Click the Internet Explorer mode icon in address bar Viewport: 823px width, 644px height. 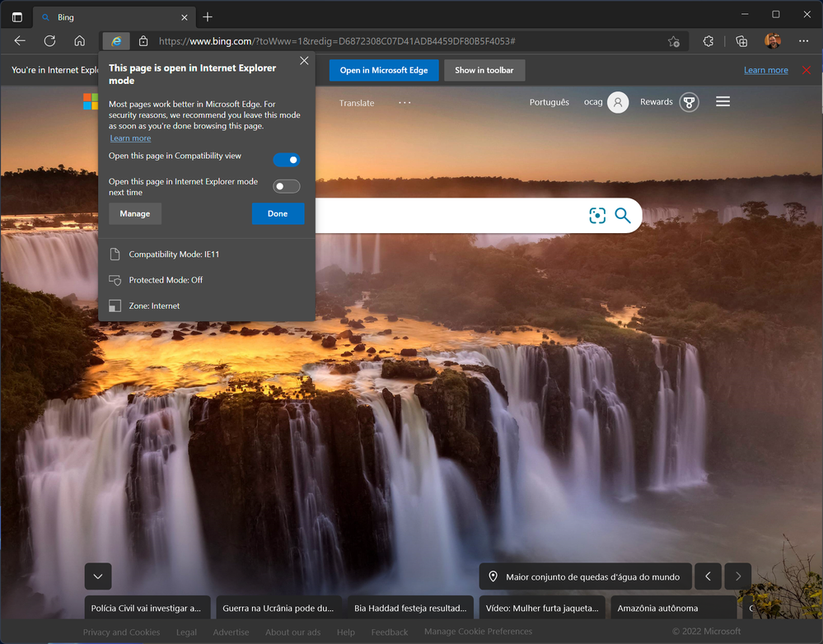116,41
